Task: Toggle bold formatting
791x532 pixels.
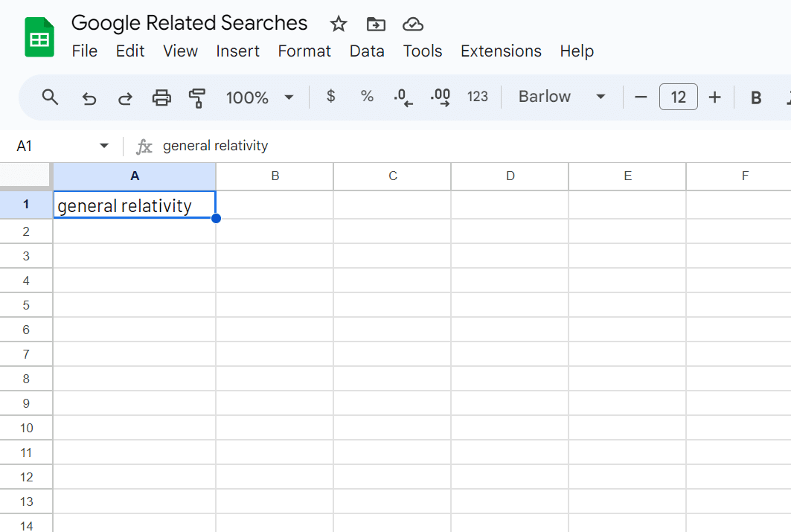Action: [756, 97]
